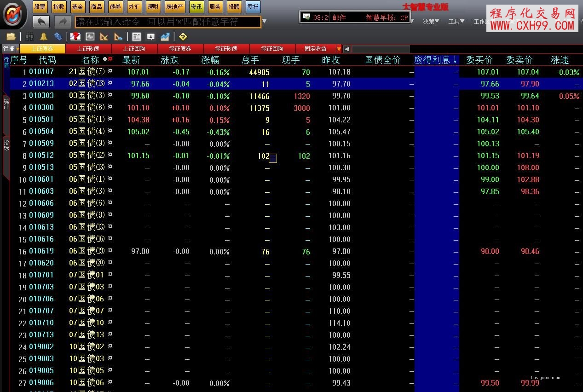Image resolution: width=583 pixels, height=392 pixels.
Task: Expand the 工具 dropdown menu
Action: (456, 21)
